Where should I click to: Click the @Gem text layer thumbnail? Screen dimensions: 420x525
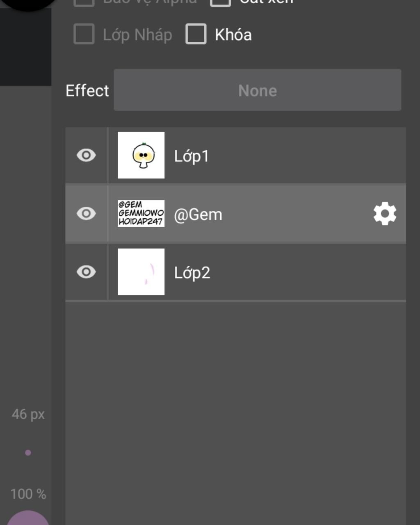pos(141,213)
